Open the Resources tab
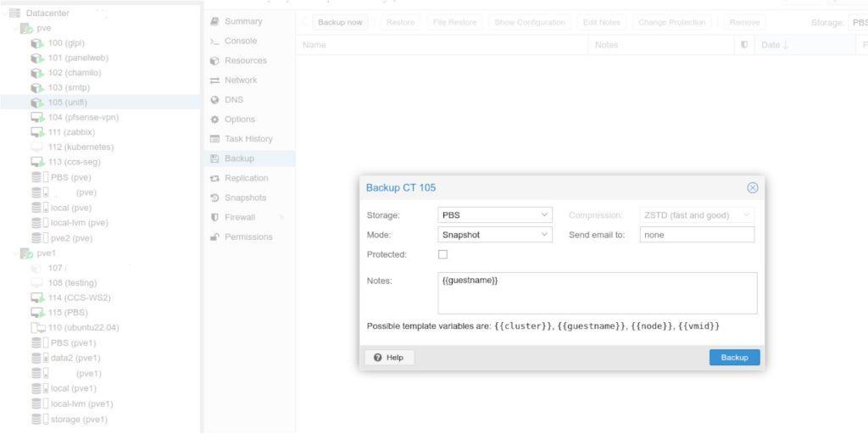This screenshot has width=868, height=434. coord(250,60)
